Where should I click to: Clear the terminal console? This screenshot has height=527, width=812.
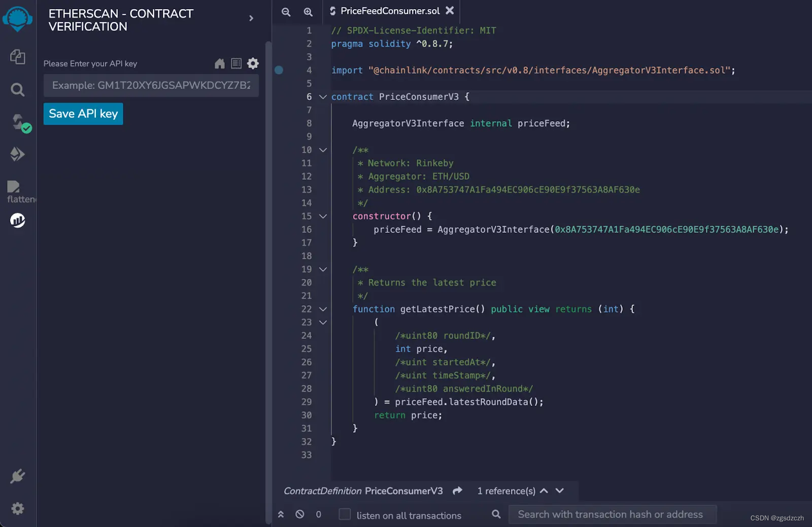[x=300, y=514]
